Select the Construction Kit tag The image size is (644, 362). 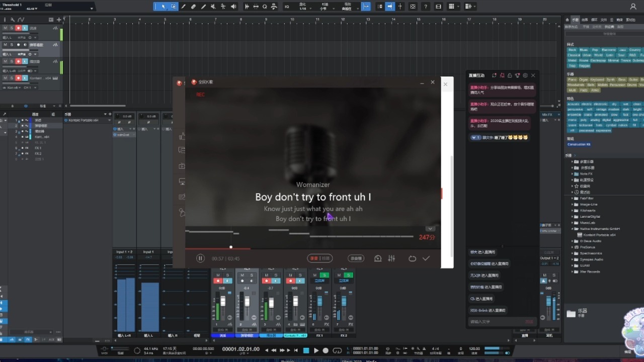(579, 144)
